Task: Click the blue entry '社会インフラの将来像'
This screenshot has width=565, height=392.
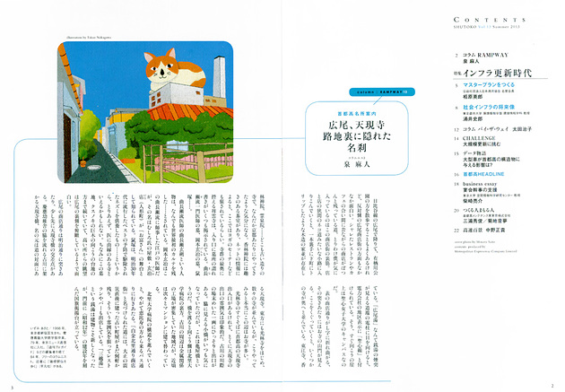Action: pyautogui.click(x=489, y=107)
